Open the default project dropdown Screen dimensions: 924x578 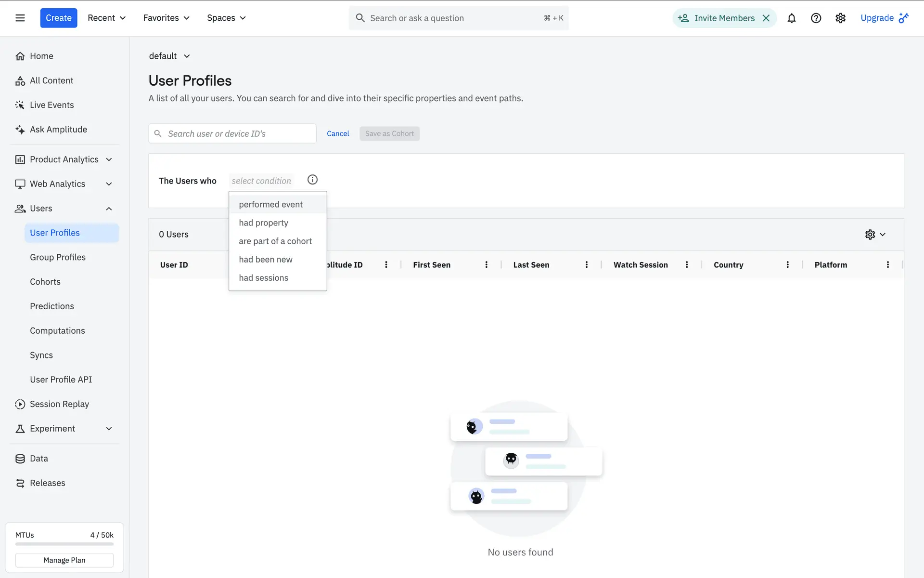point(169,56)
